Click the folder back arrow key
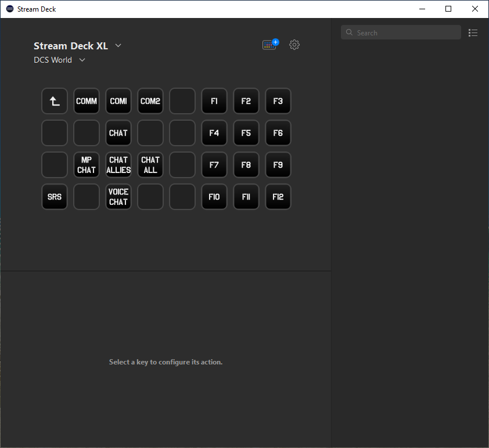This screenshot has width=489, height=448. pyautogui.click(x=55, y=101)
